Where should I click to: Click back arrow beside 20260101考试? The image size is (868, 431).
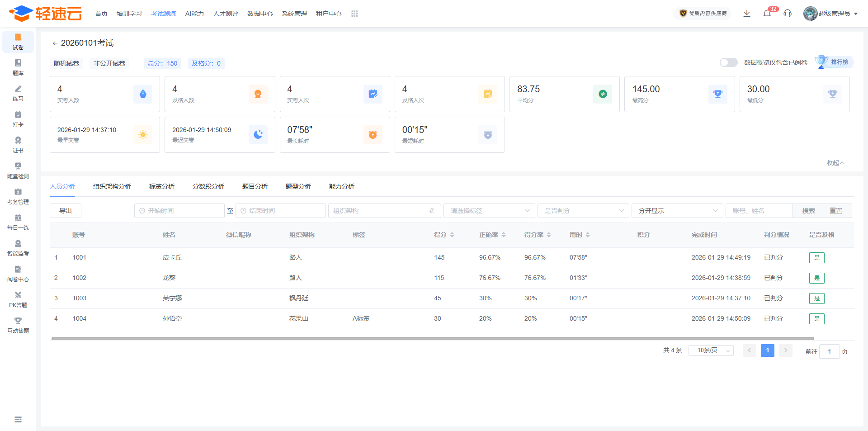tap(55, 43)
